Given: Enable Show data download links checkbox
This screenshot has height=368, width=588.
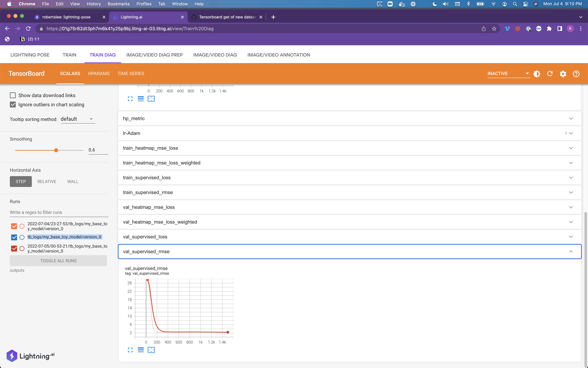Looking at the screenshot, I should [x=13, y=95].
